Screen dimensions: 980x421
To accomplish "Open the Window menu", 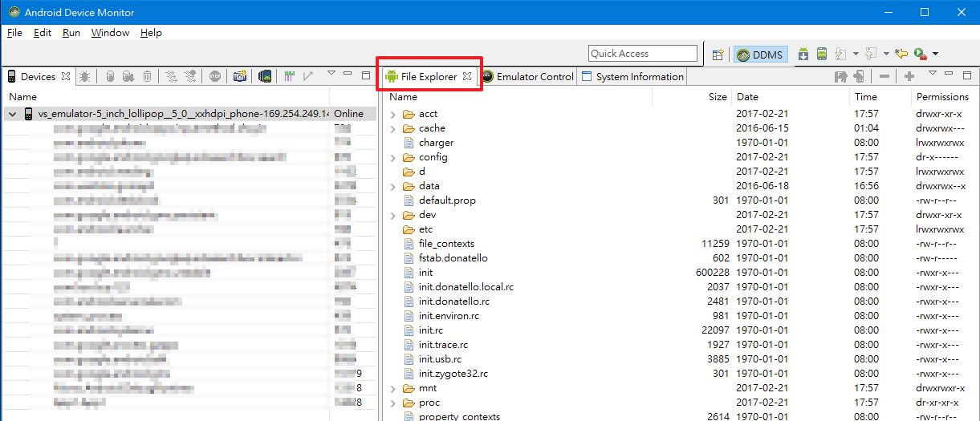I will point(110,33).
